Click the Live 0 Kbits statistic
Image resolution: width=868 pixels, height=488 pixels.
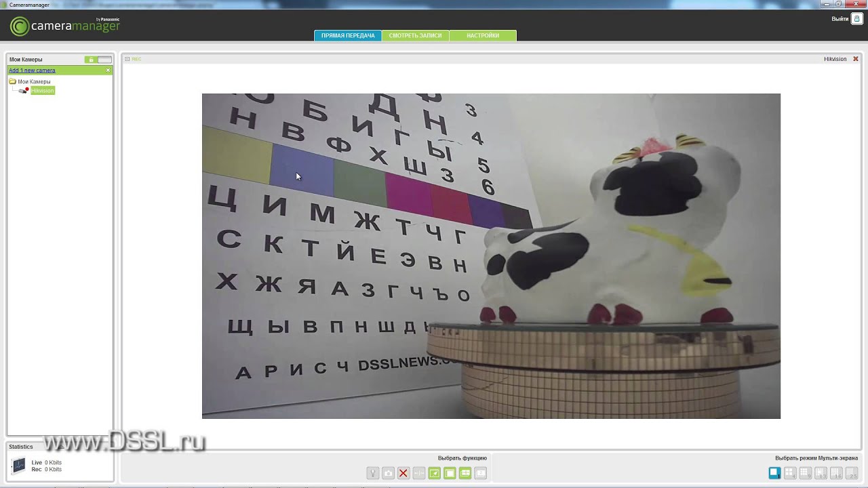tap(46, 462)
